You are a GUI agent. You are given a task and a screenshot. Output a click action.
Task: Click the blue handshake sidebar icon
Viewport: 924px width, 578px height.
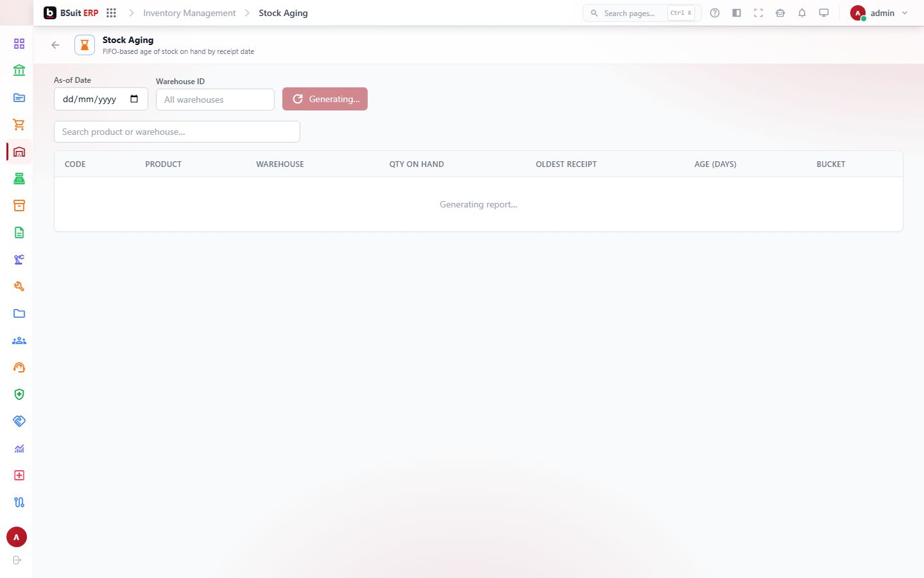pyautogui.click(x=19, y=421)
